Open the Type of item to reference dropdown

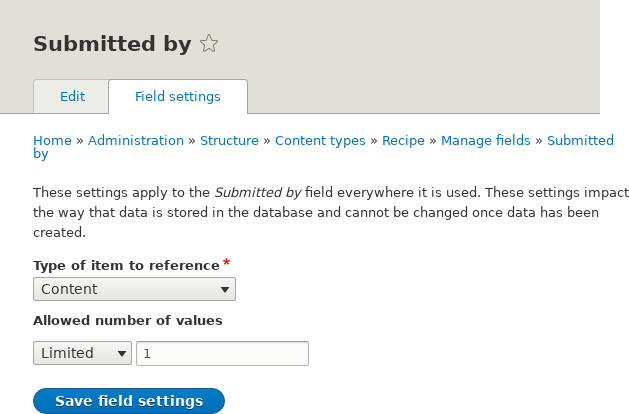(x=134, y=289)
